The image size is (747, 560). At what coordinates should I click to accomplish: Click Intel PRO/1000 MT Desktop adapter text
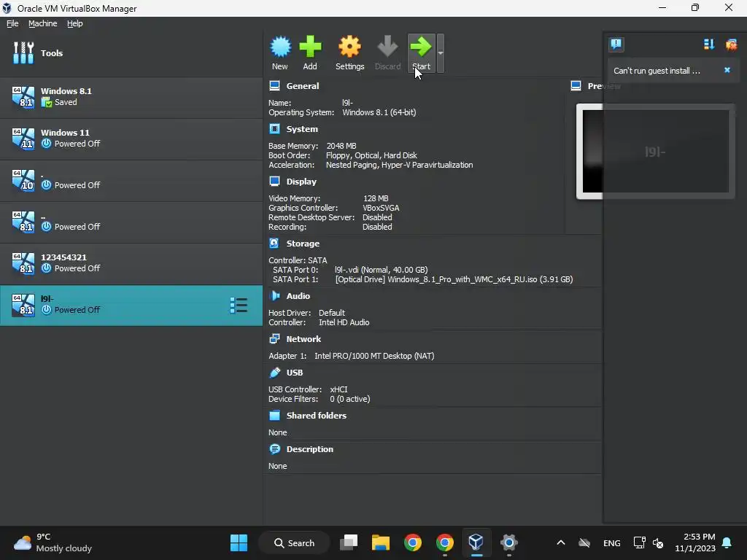[374, 356]
